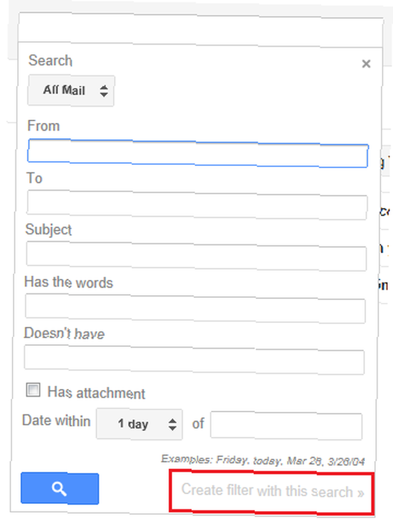Click the blue magnifying glass search button
This screenshot has width=393, height=532.
tap(60, 488)
